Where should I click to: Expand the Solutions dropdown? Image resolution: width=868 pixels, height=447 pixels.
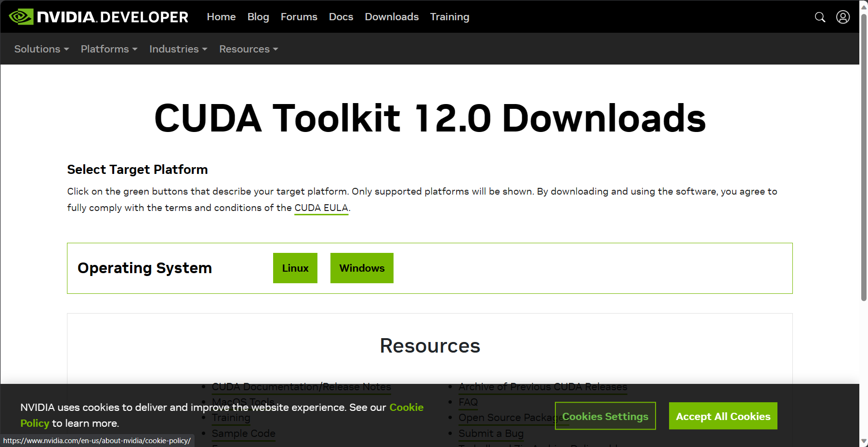[42, 49]
